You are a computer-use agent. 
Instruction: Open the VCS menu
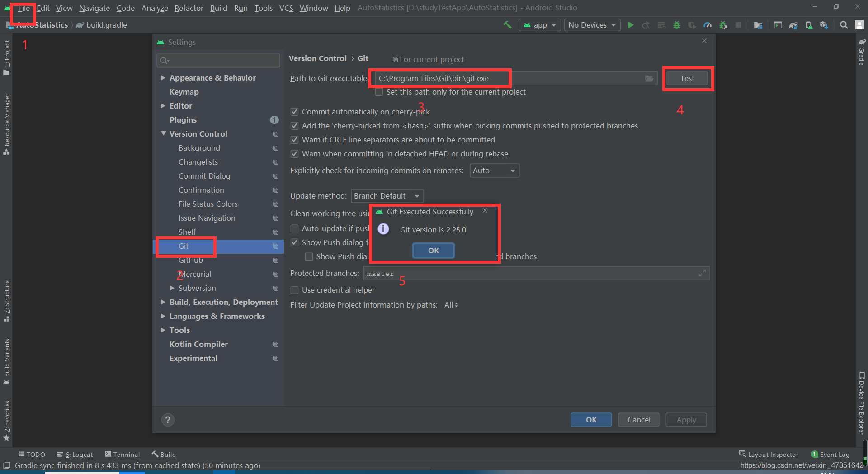tap(286, 8)
